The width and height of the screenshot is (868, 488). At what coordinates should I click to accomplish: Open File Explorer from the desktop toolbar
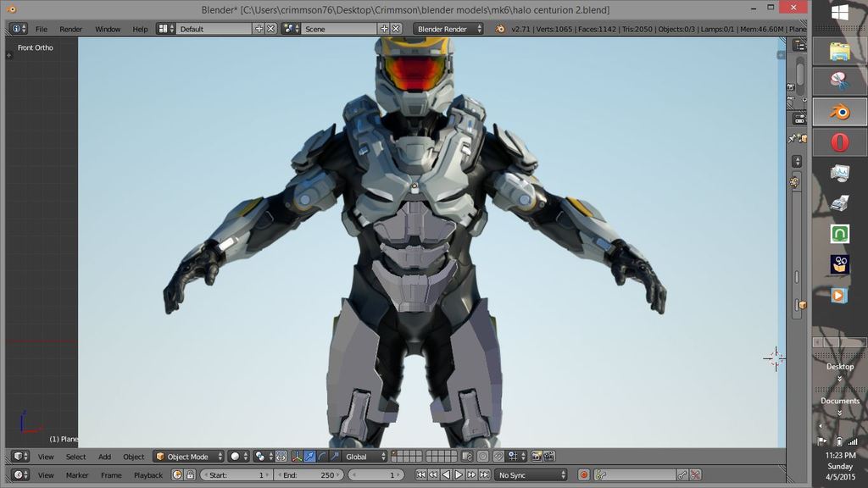[x=840, y=52]
